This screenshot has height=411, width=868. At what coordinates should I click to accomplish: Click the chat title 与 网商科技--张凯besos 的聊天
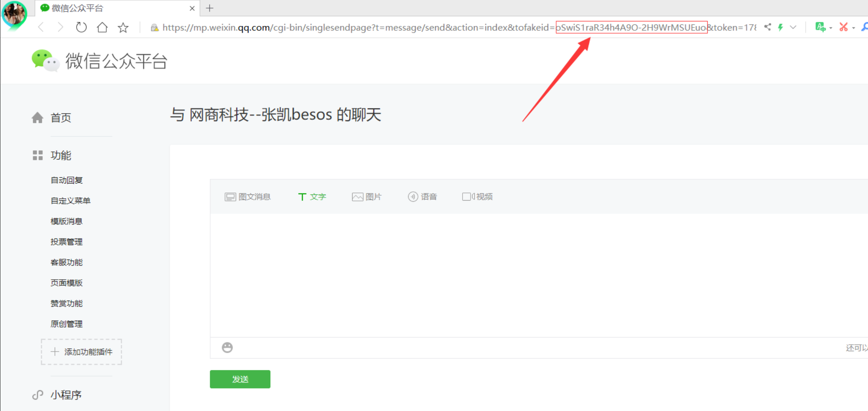point(276,115)
